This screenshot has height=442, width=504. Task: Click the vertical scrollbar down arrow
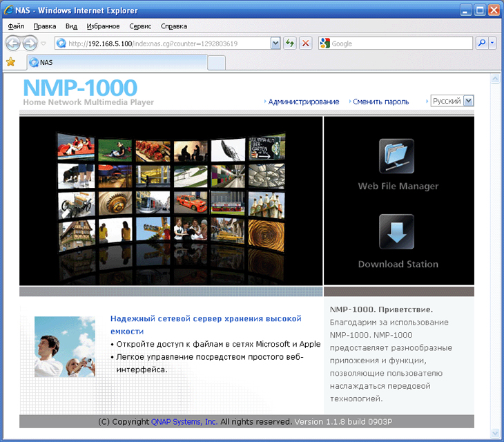pos(494,433)
